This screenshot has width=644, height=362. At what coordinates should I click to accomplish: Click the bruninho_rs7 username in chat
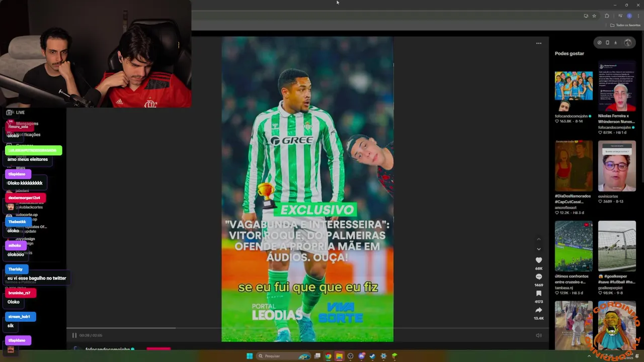20,293
